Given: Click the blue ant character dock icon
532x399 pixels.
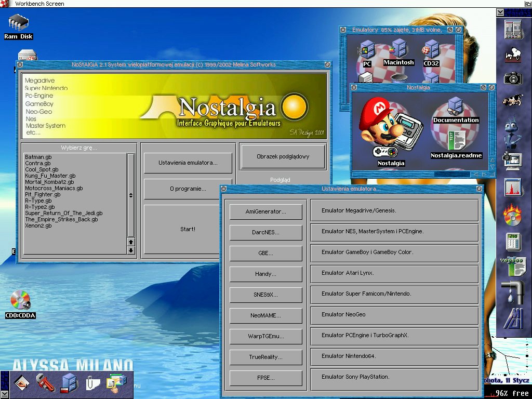Looking at the screenshot, I should tap(512, 131).
